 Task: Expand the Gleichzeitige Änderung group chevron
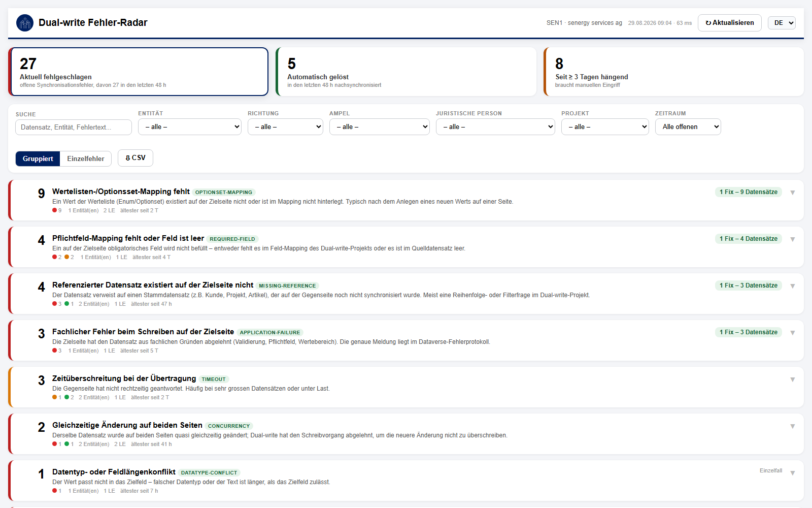(793, 426)
